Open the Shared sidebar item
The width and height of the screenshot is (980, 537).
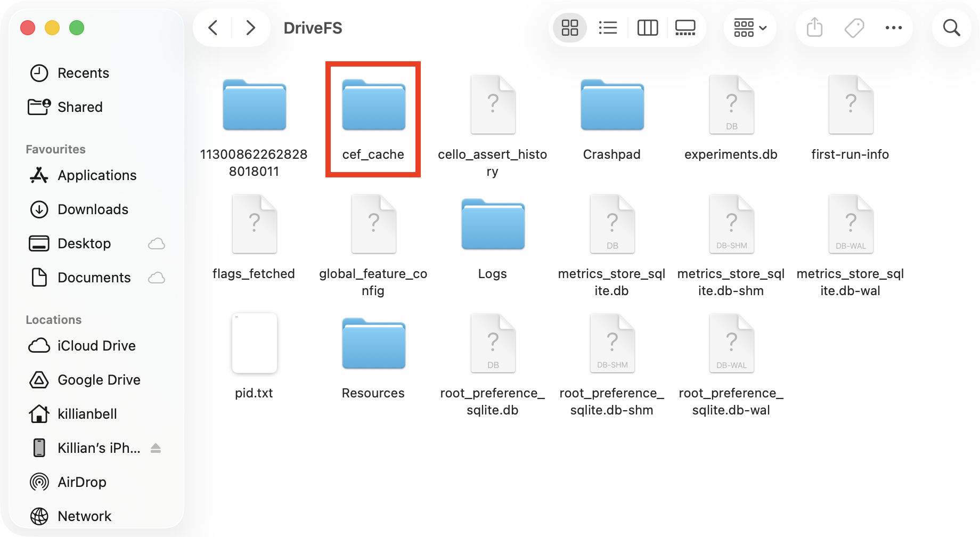tap(80, 107)
